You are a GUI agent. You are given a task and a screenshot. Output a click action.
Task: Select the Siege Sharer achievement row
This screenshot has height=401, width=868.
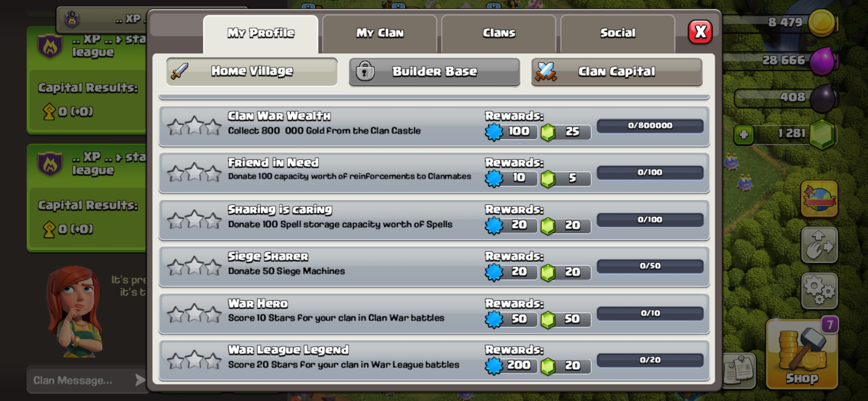point(434,267)
